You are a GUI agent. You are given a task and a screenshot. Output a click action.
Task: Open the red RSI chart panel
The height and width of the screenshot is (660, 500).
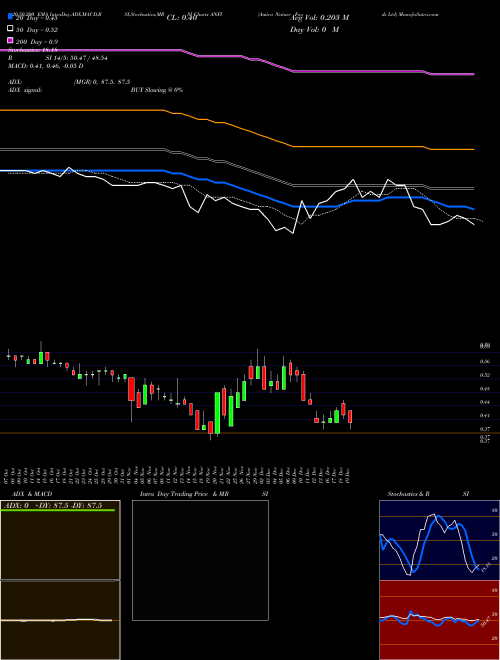(439, 620)
